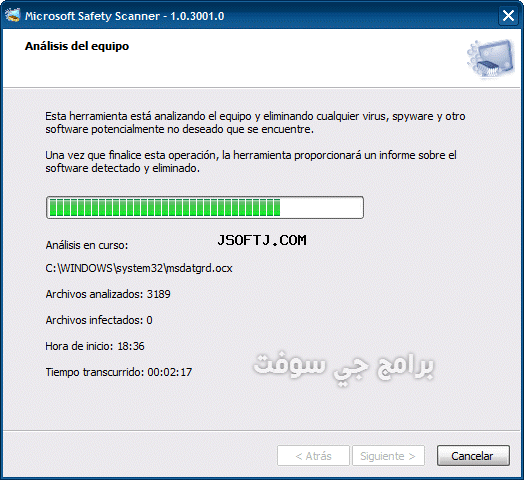Close the Safety Scanner window
524x480 pixels.
pos(508,15)
